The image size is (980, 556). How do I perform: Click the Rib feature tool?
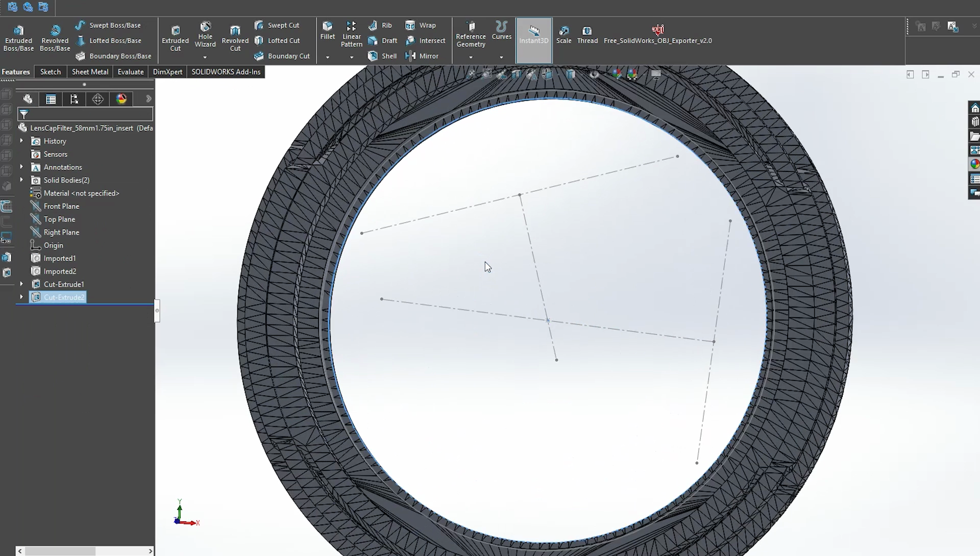point(380,25)
